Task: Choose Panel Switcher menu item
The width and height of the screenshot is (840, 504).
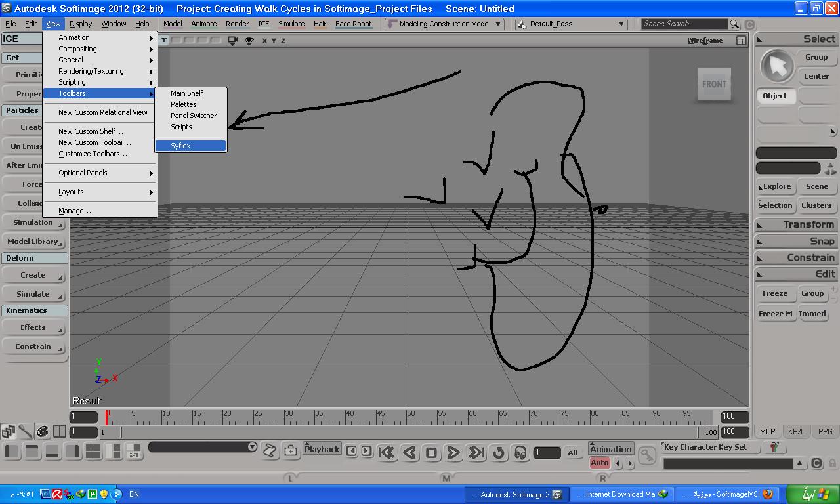Action: pos(191,115)
